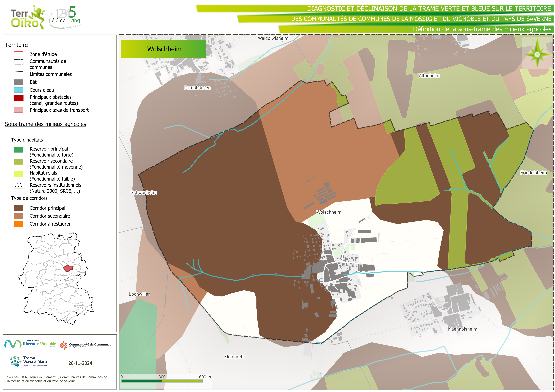
Task: Click the Reservoirs institutionnels dotted box symbol
Action: pos(19,186)
